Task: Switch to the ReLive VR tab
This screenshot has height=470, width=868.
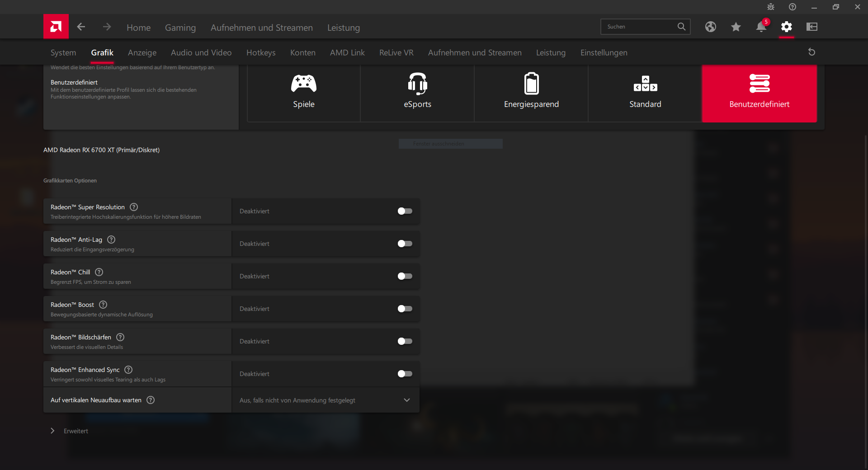Action: 396,52
